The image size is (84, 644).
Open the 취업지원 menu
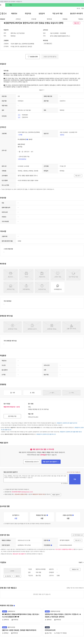pyautogui.click(x=28, y=14)
